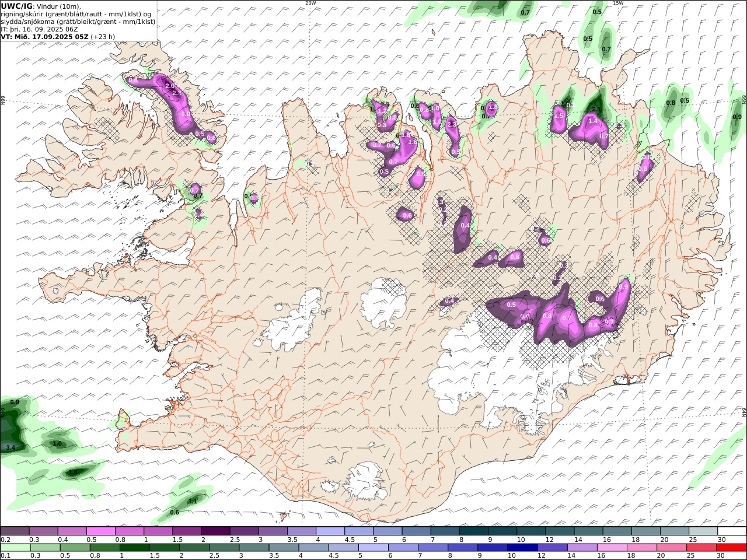The image size is (747, 560).
Task: Click the '(+23 h)' forecast offset
Action: (103, 36)
